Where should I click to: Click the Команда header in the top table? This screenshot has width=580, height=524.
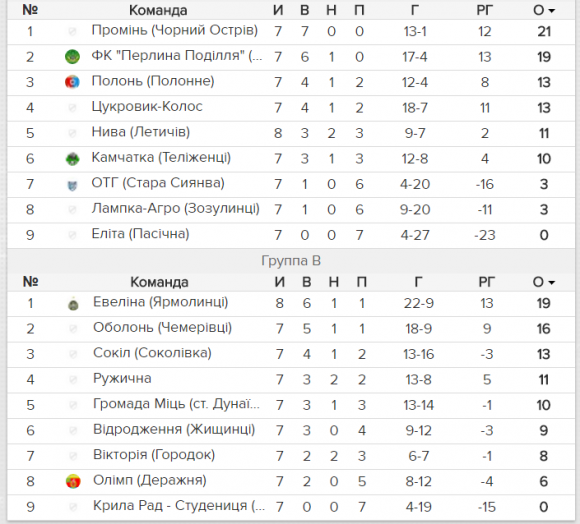pos(158,10)
